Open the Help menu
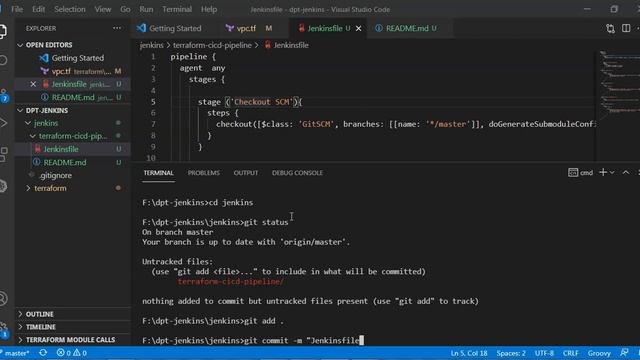640x360 pixels. point(209,9)
